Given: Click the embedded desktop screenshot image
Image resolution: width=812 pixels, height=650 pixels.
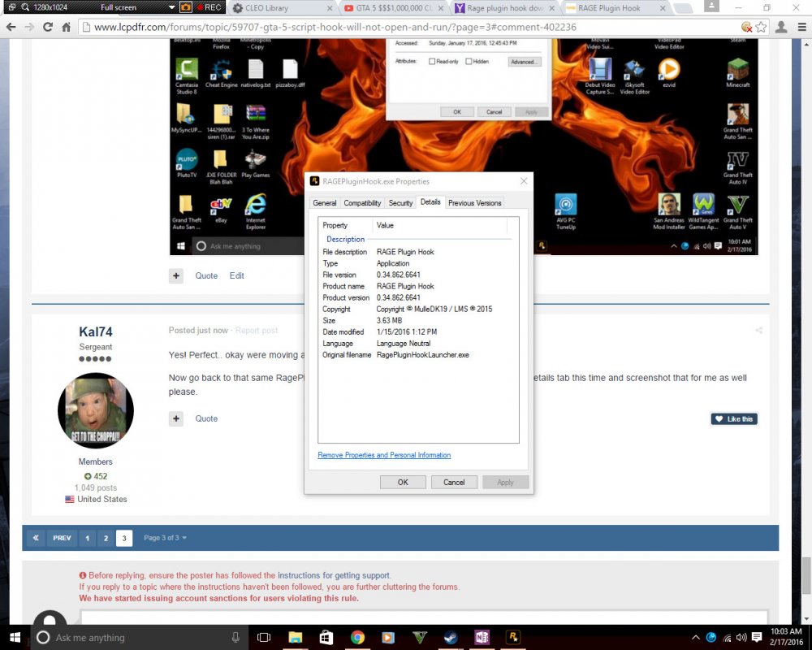Looking at the screenshot, I should (464, 147).
